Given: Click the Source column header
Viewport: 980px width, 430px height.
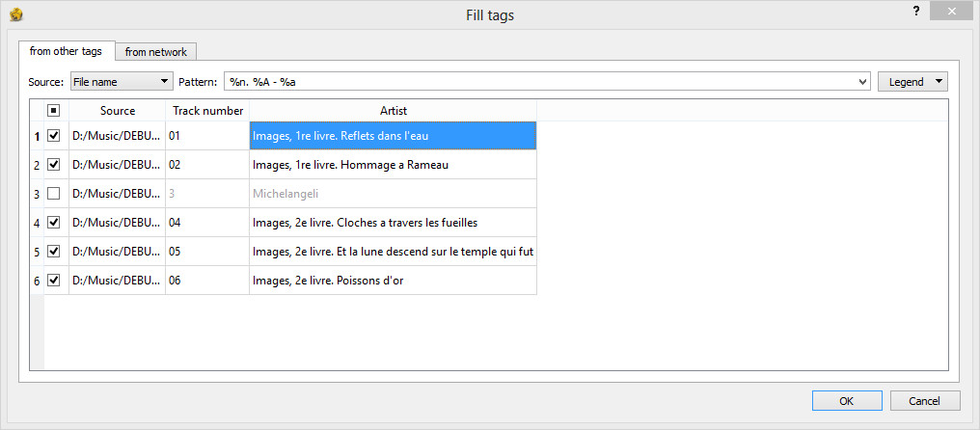Looking at the screenshot, I should point(118,111).
